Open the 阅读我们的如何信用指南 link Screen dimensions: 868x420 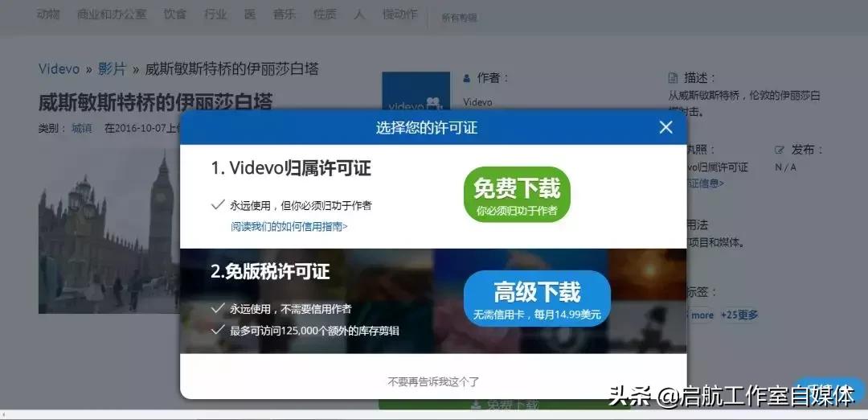[289, 226]
